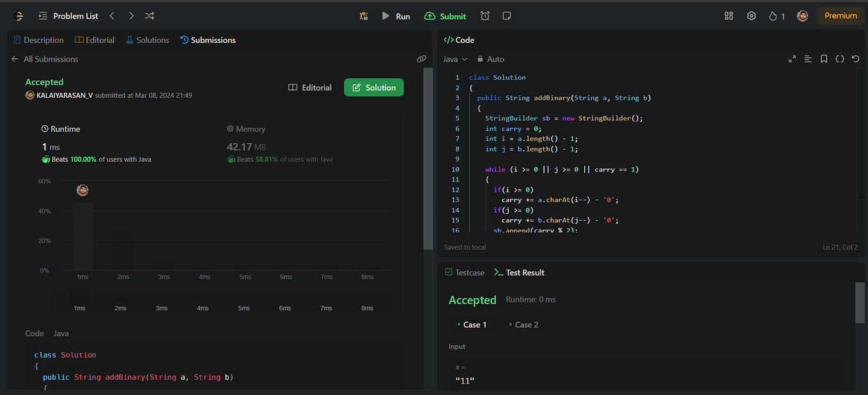
Task: Click 'Runtime: 0 ms' in test result
Action: pos(531,300)
